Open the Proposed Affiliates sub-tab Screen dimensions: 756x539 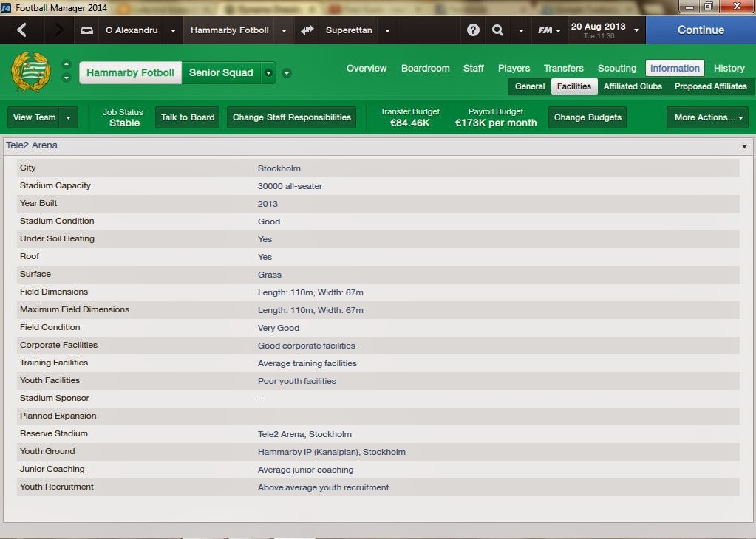(x=711, y=86)
